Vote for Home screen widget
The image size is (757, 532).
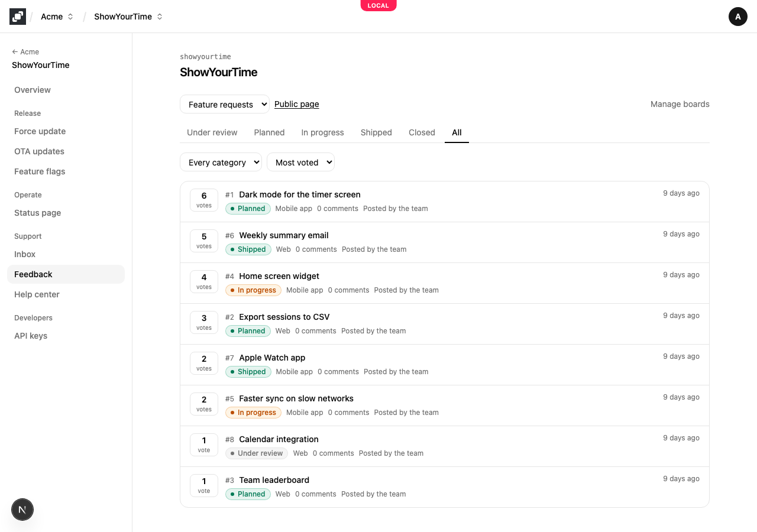pyautogui.click(x=204, y=281)
